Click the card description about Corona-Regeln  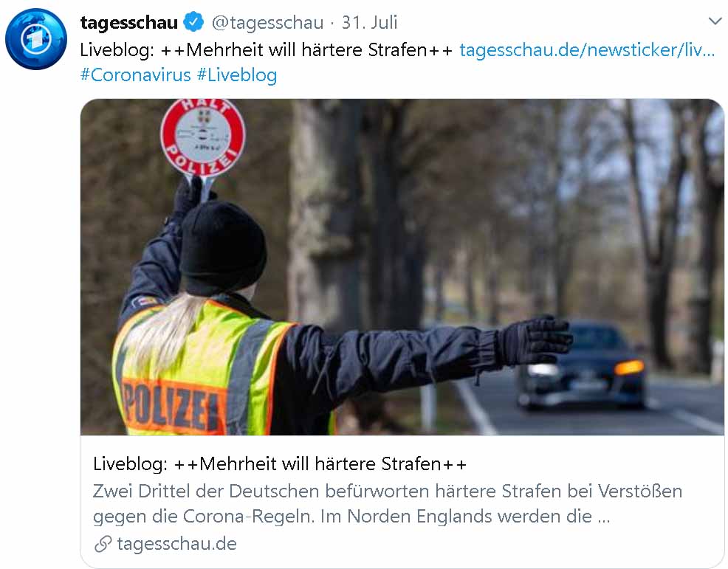(x=387, y=503)
